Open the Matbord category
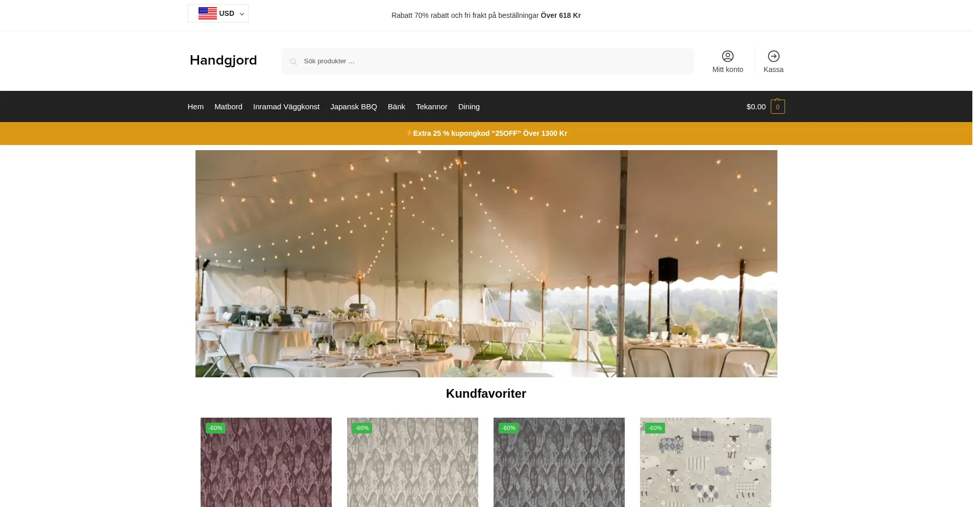 228,107
